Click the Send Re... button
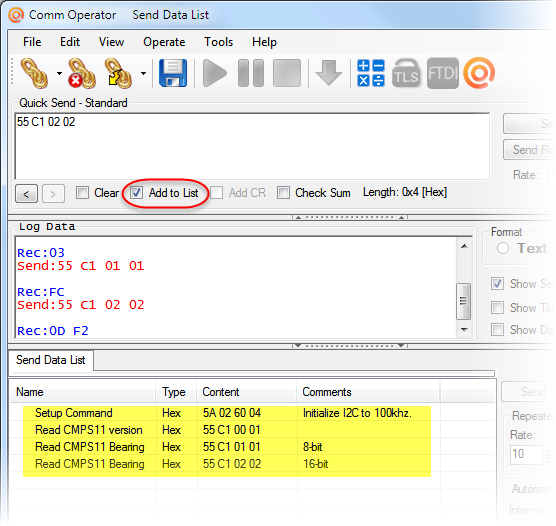This screenshot has width=556, height=526. click(x=529, y=150)
